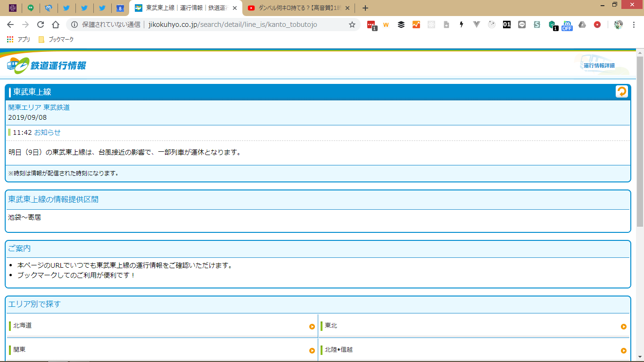
Task: Open the LastPass extension icon
Action: (x=371, y=25)
